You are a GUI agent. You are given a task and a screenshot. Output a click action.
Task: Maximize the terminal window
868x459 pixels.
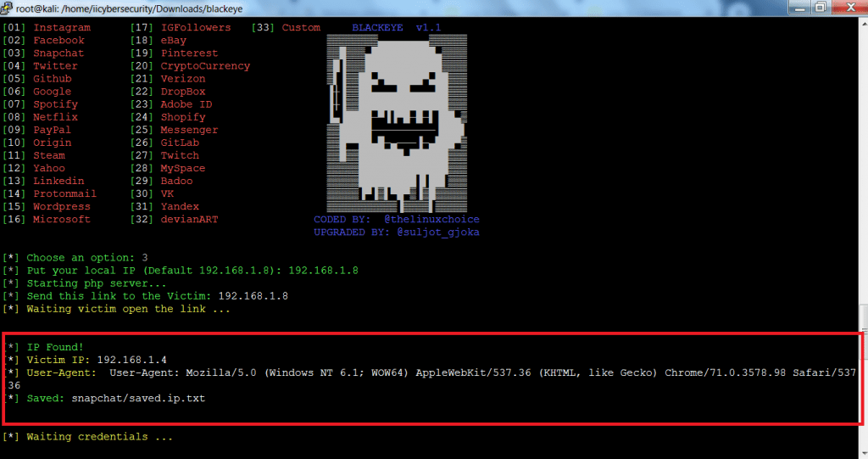821,7
